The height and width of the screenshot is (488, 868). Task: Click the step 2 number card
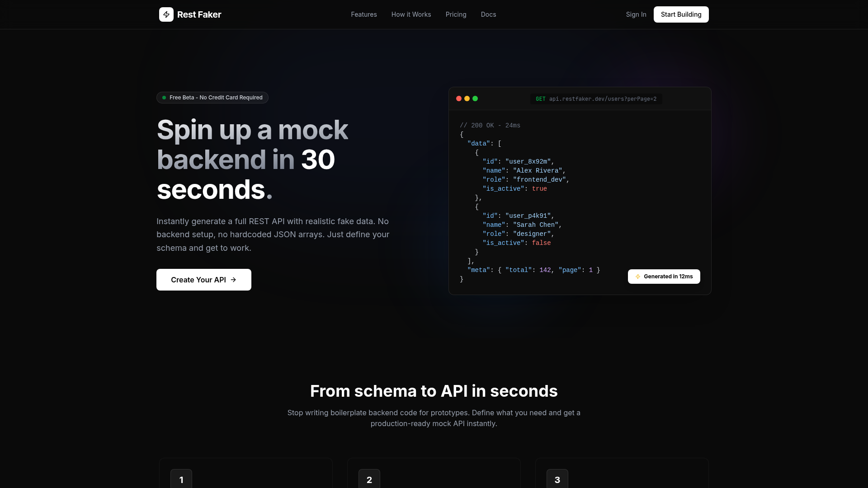(x=369, y=479)
